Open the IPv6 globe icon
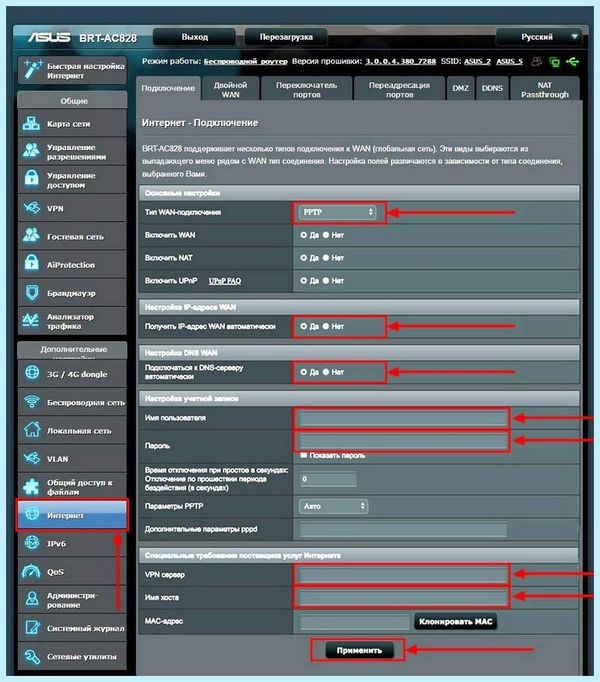The height and width of the screenshot is (682, 600). click(x=32, y=543)
